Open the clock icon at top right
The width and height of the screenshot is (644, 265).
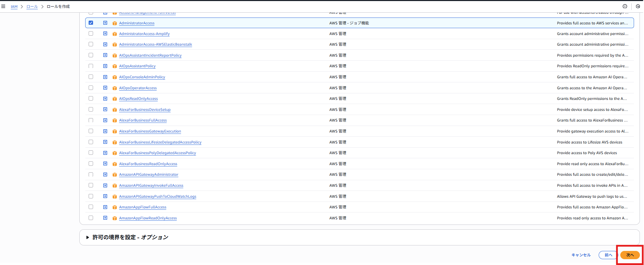click(x=638, y=6)
